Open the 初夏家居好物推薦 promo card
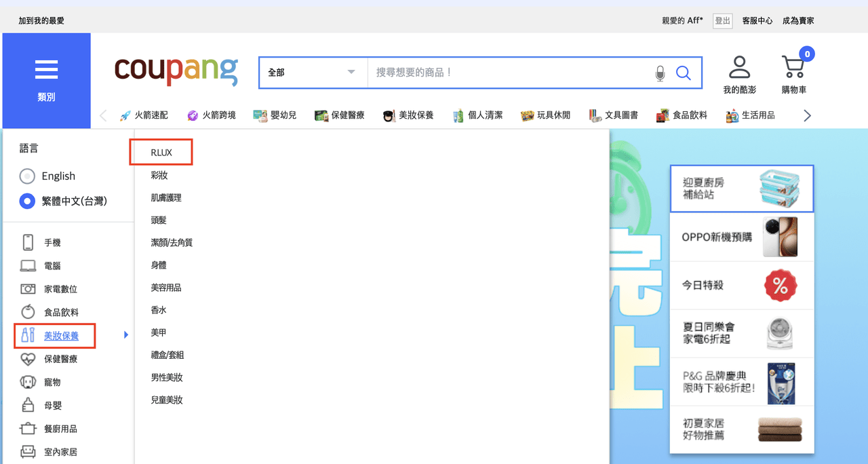This screenshot has height=464, width=868. click(x=742, y=430)
